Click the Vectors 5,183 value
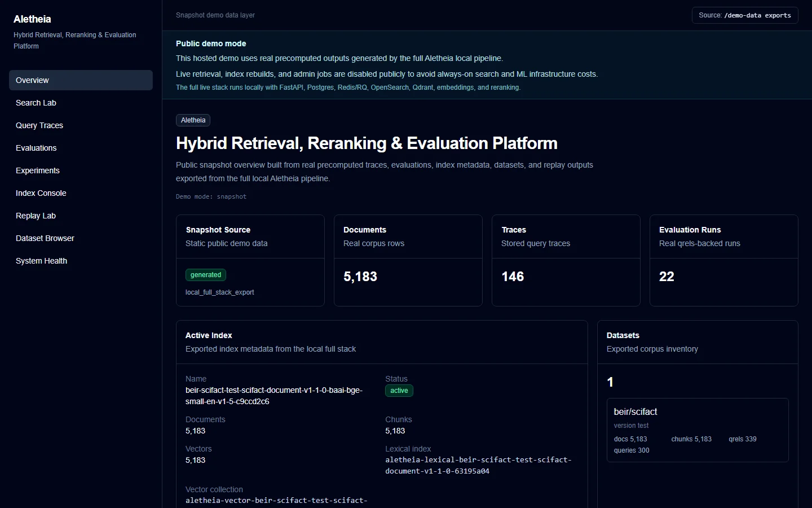Viewport: 812px width, 508px height. 196,460
